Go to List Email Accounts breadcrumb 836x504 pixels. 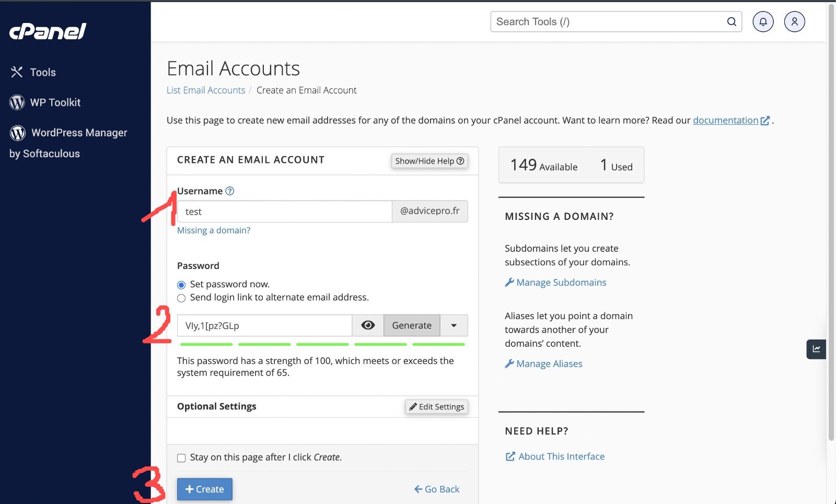point(206,90)
